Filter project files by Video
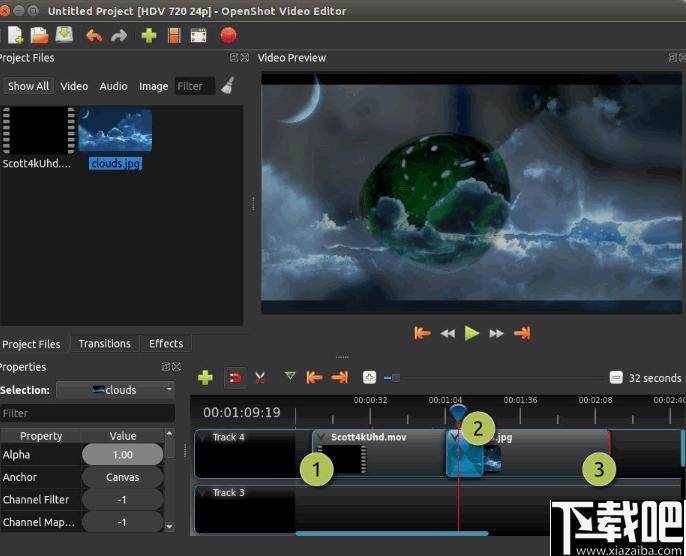 click(74, 86)
